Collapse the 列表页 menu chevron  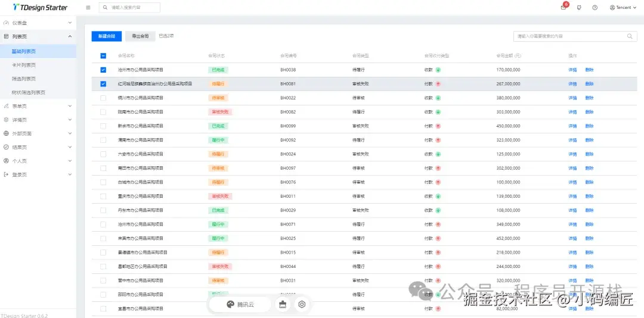pos(70,36)
